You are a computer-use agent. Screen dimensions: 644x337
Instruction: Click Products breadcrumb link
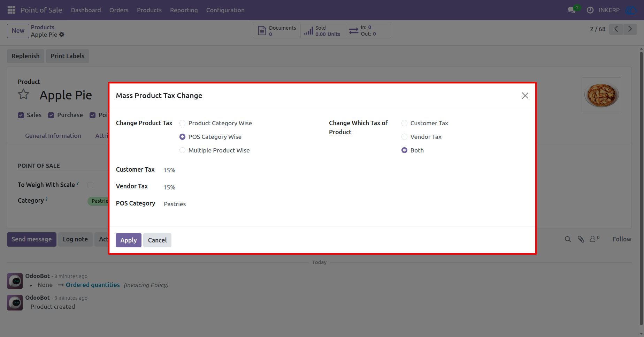tap(43, 27)
